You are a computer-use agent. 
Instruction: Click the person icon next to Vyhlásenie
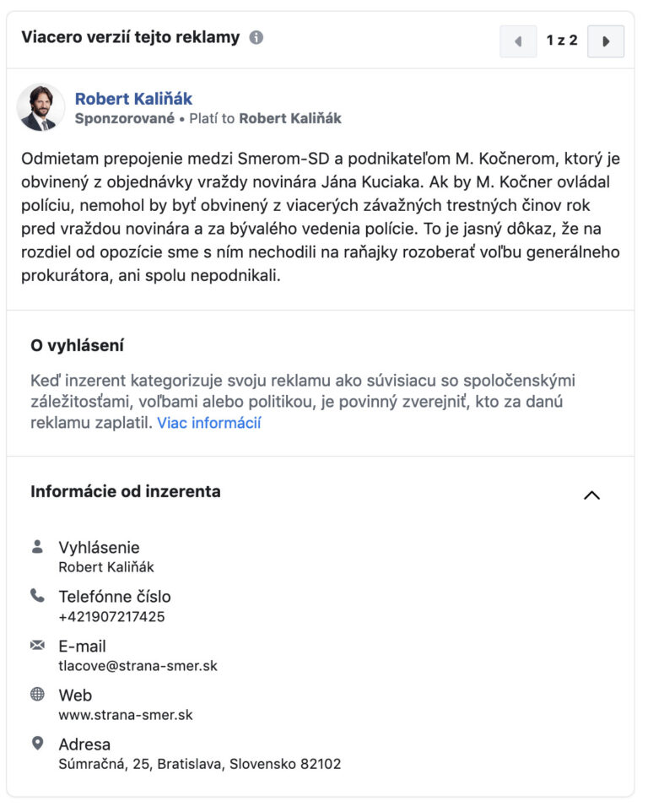coord(37,547)
